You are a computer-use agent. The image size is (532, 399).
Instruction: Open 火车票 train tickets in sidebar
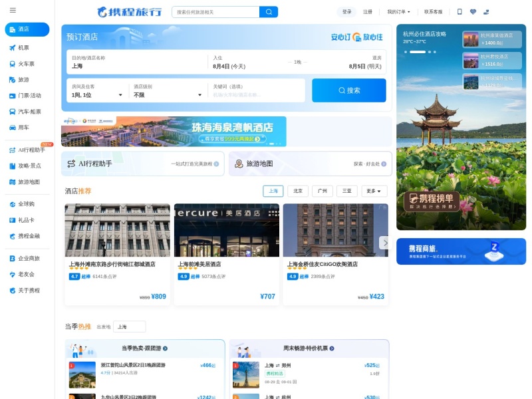tap(26, 64)
